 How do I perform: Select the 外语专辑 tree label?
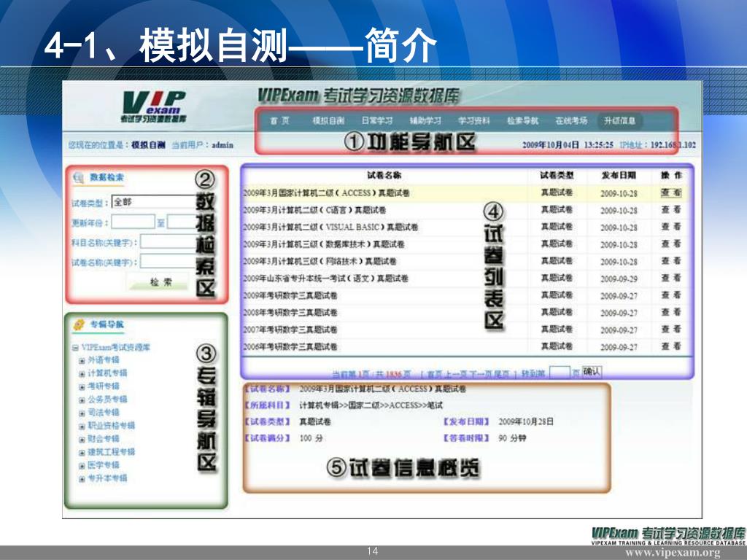pos(104,360)
